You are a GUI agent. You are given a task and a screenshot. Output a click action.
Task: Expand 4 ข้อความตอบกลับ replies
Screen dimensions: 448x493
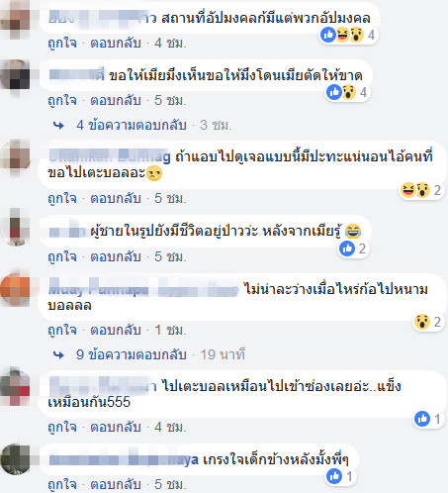(132, 125)
